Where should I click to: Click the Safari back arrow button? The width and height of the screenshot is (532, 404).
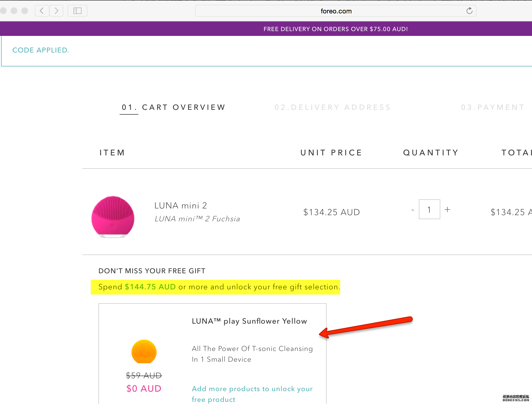[42, 11]
